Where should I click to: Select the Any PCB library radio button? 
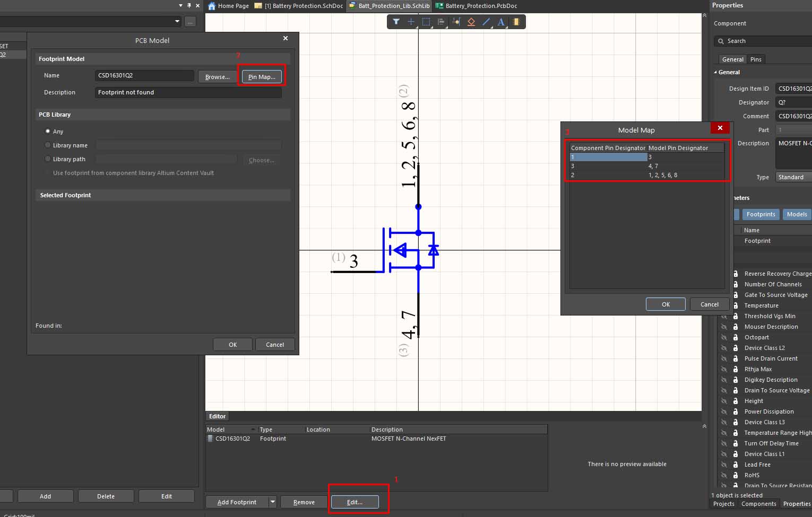tap(48, 132)
